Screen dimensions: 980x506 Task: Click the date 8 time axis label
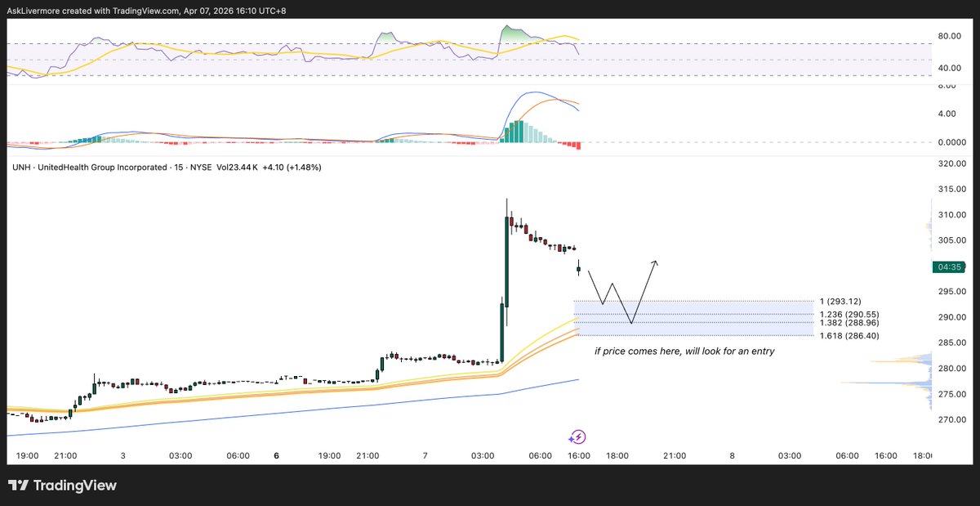pyautogui.click(x=732, y=456)
